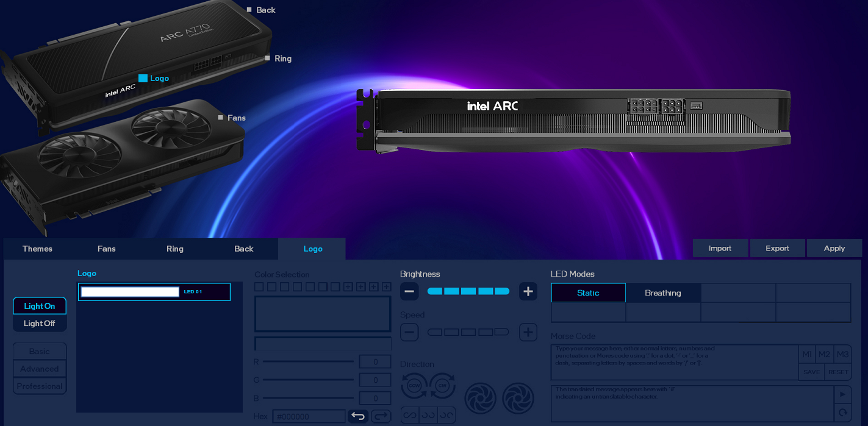The width and height of the screenshot is (868, 426).
Task: Click the Morse code repeat loop icon
Action: [842, 413]
